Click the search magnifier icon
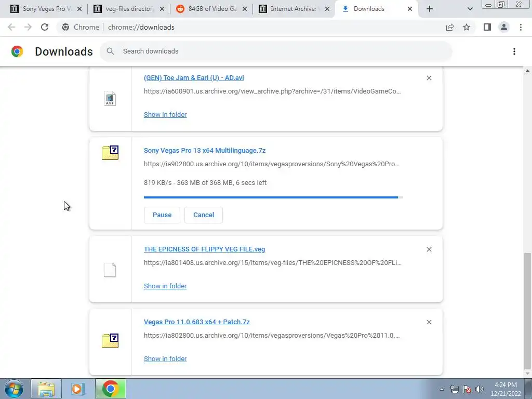This screenshot has width=532, height=399. pos(110,51)
